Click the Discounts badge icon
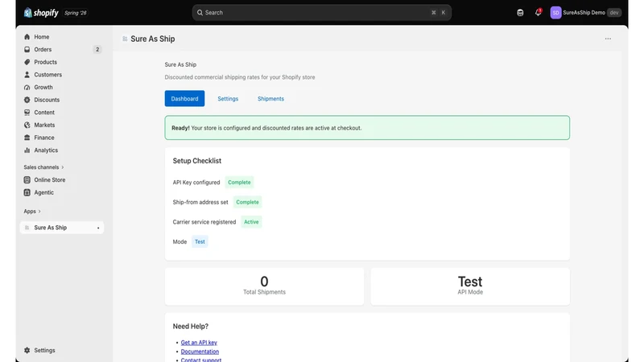 click(27, 100)
